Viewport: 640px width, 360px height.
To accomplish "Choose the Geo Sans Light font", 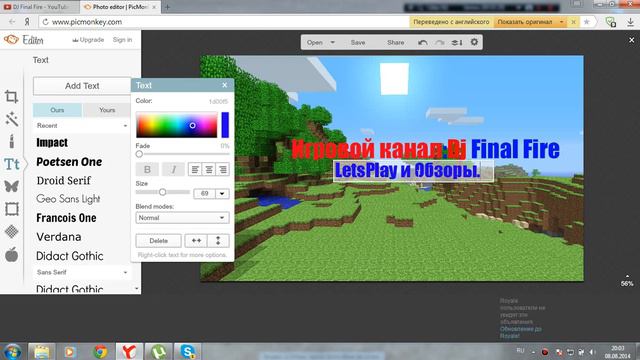I will 68,199.
